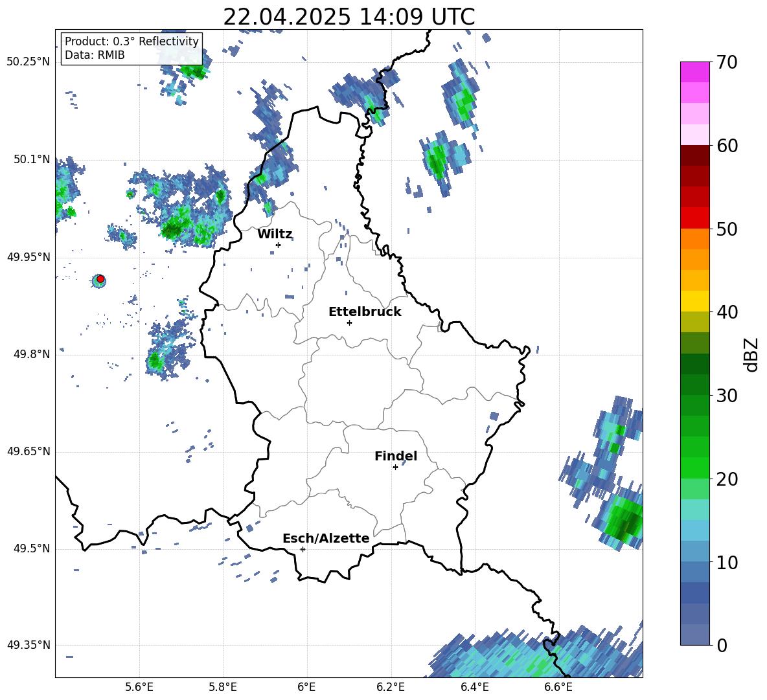This screenshot has width=767, height=700.
Task: Click the 0 tick label on colorbar
Action: point(722,646)
